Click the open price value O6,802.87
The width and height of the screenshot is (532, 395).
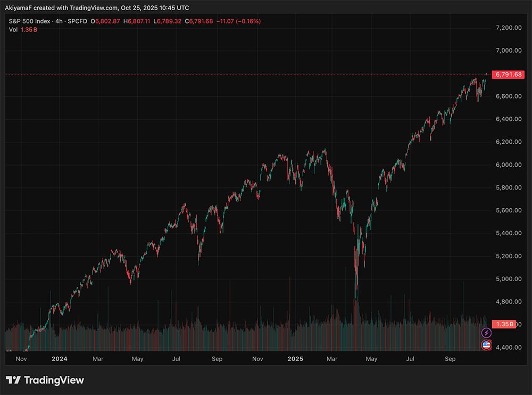[x=106, y=21]
